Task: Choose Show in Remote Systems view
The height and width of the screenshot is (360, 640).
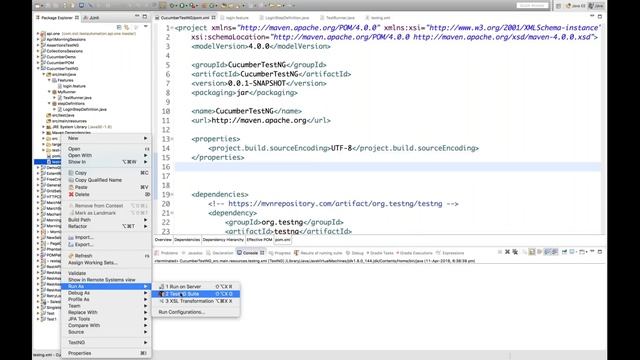Action: coord(106,280)
